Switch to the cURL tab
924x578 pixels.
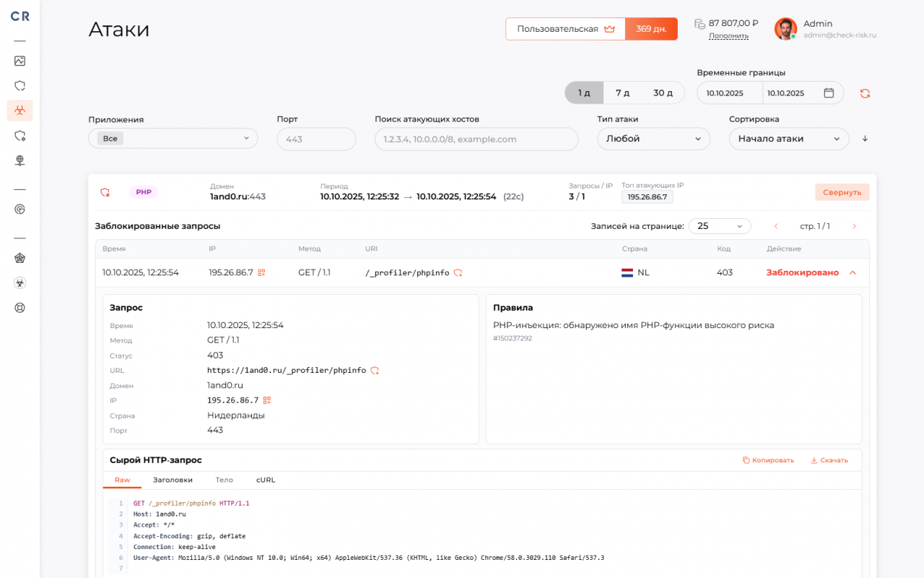click(x=266, y=480)
